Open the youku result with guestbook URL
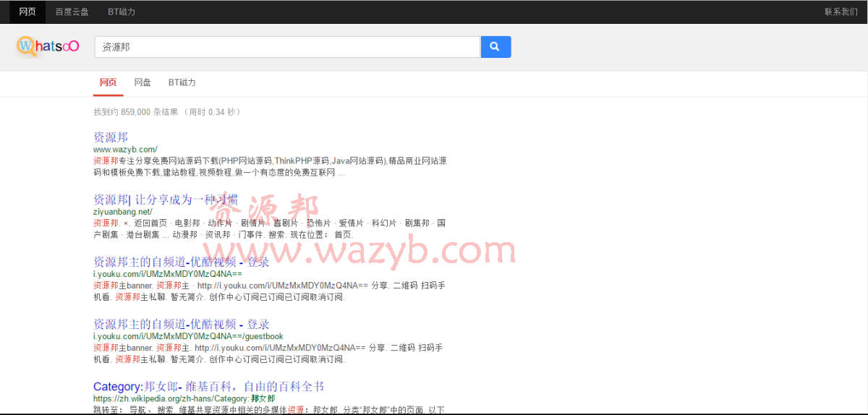 181,324
